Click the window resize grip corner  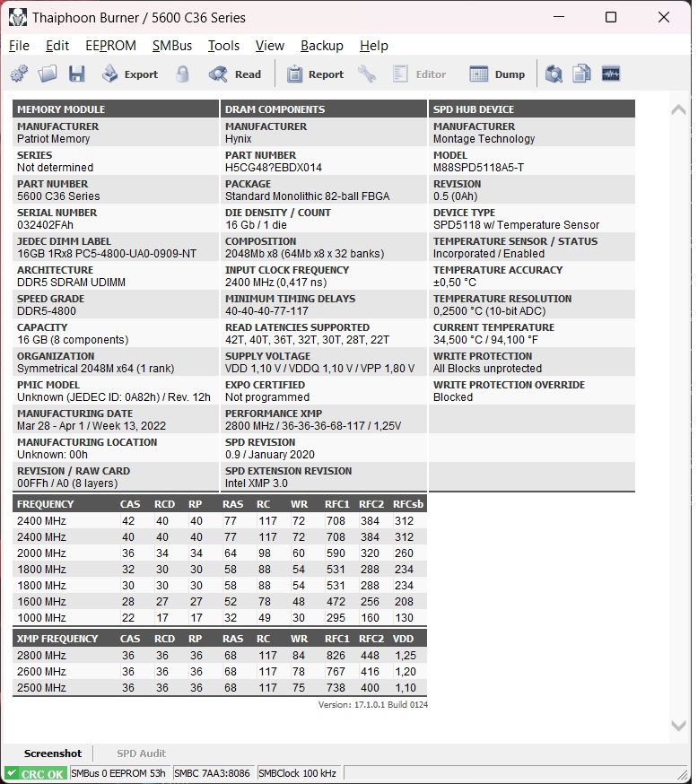(683, 774)
